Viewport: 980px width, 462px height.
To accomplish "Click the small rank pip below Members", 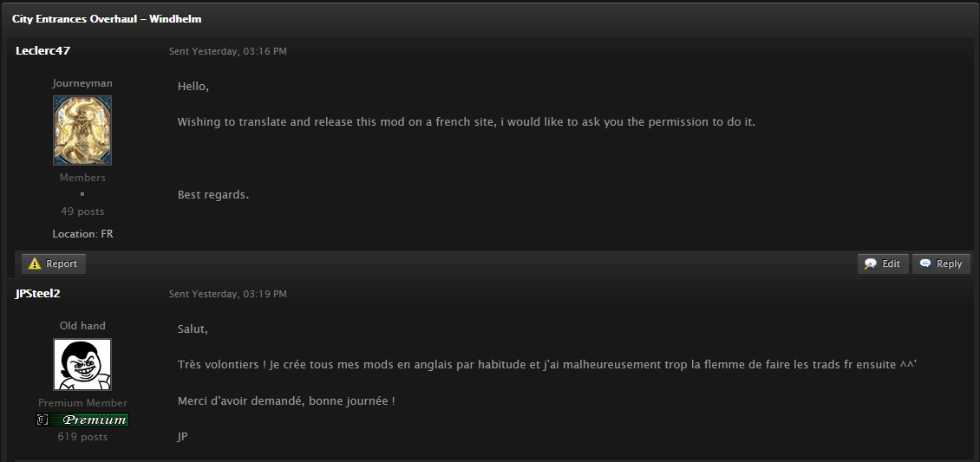I will click(82, 194).
